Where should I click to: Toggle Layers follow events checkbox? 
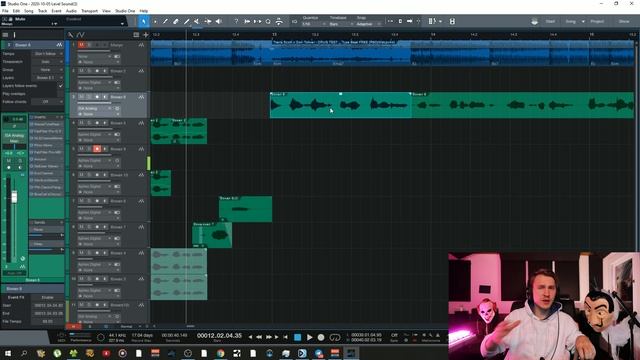tap(60, 86)
